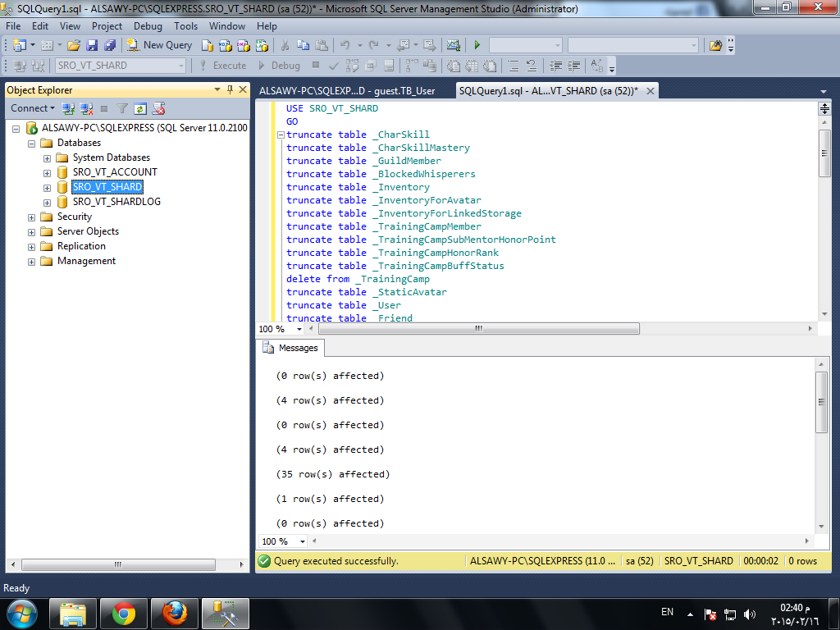Click the Find in Files binoculars icon
840x630 pixels.
[715, 46]
